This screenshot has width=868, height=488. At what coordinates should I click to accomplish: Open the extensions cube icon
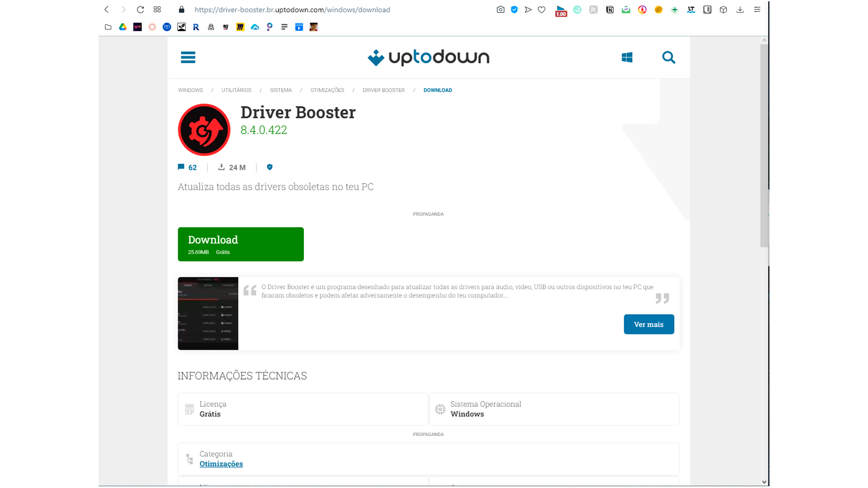(x=723, y=9)
